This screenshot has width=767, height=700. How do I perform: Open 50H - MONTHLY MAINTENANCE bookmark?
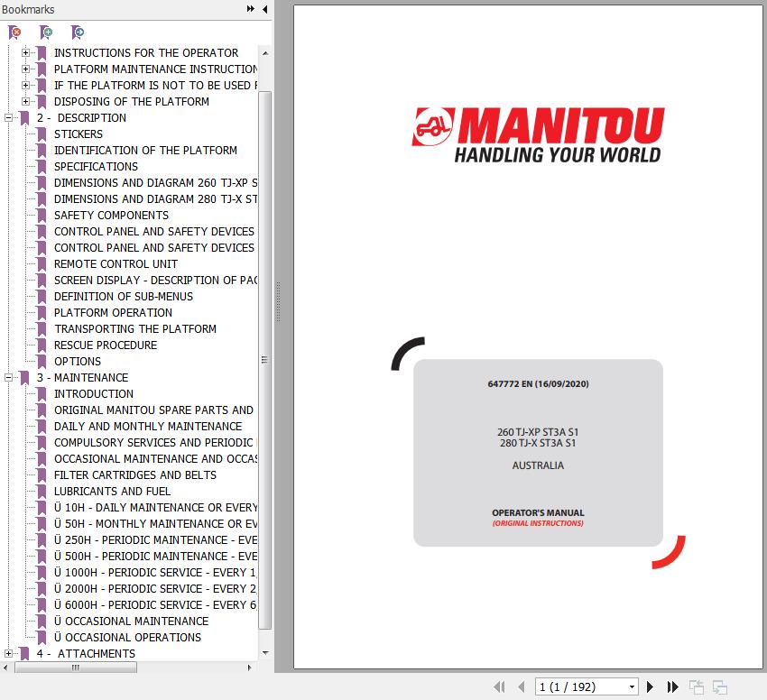point(155,523)
